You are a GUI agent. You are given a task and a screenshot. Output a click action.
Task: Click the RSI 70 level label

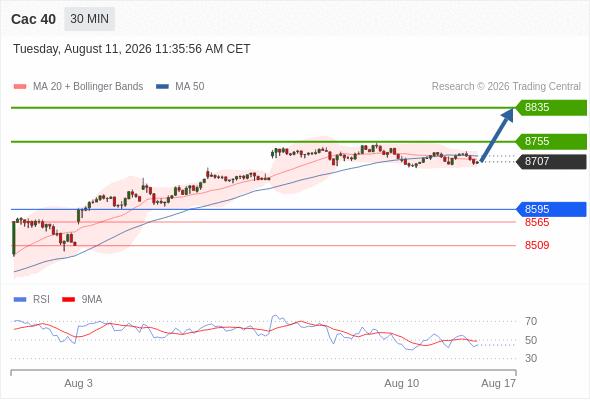tap(531, 321)
